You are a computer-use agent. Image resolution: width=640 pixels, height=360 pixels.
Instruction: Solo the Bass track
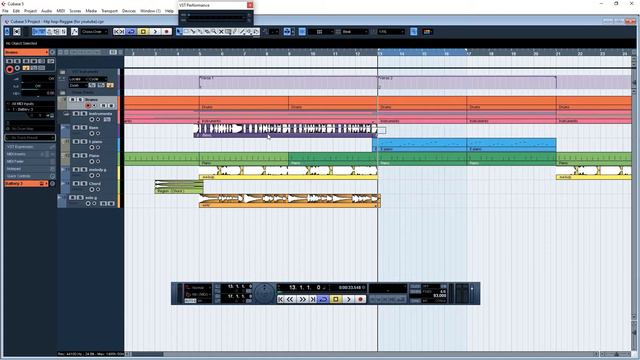click(84, 127)
